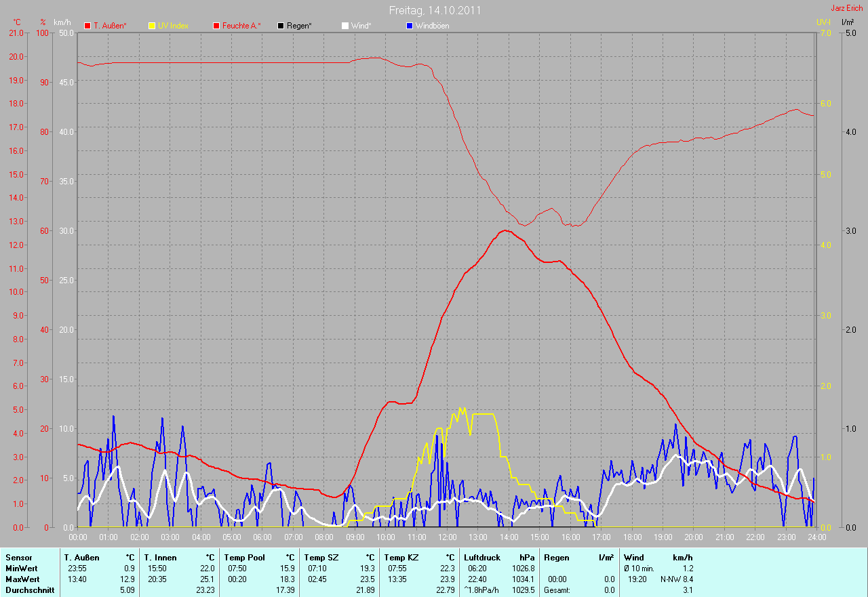The height and width of the screenshot is (597, 868).
Task: Click the '45.0' value on wind speed axis
Action: click(x=66, y=82)
